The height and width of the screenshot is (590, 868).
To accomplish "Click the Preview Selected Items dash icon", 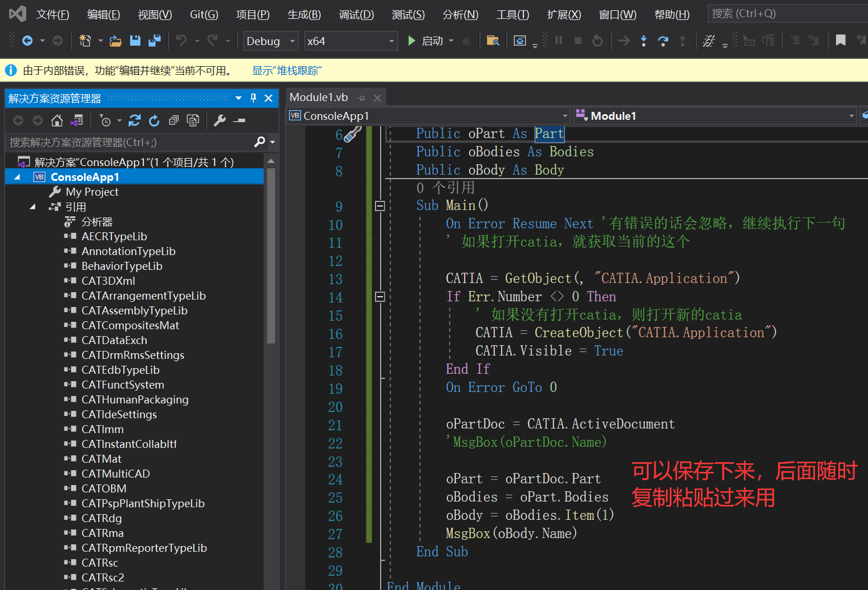I will click(240, 120).
